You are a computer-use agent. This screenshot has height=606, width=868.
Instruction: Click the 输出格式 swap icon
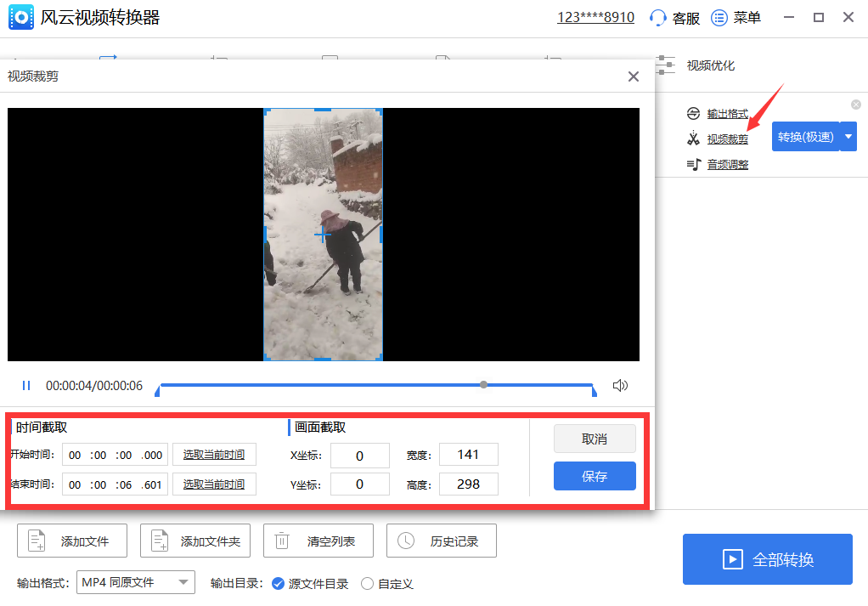693,114
